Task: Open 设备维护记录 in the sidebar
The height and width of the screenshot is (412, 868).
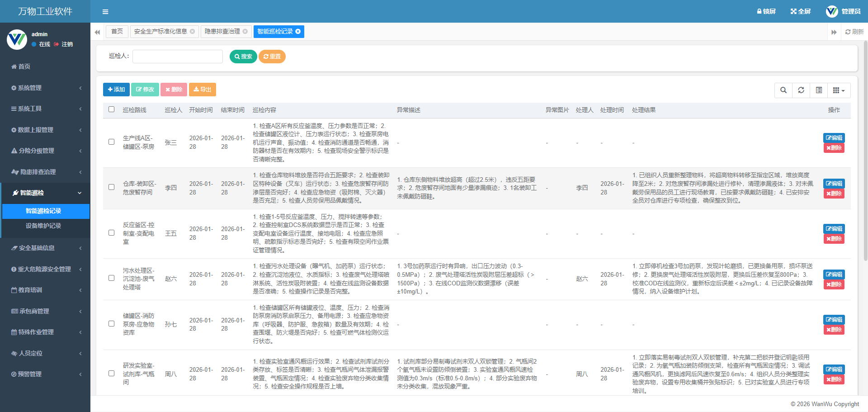Action: point(43,226)
